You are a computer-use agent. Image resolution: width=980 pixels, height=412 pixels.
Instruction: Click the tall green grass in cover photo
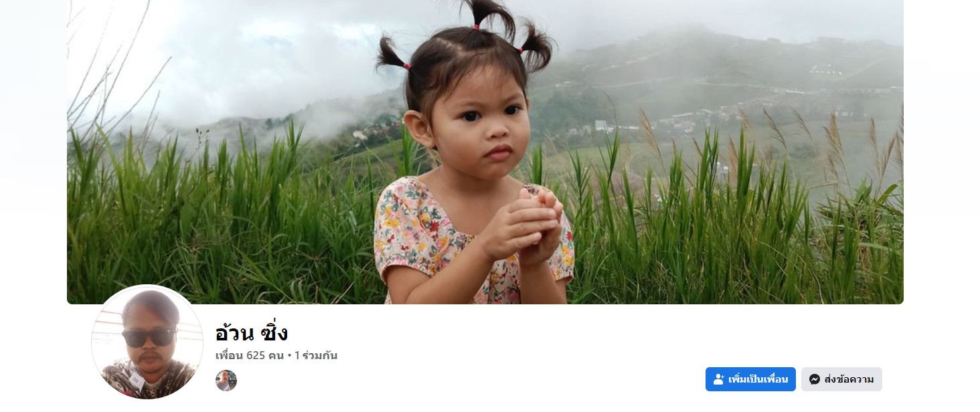coord(221,221)
